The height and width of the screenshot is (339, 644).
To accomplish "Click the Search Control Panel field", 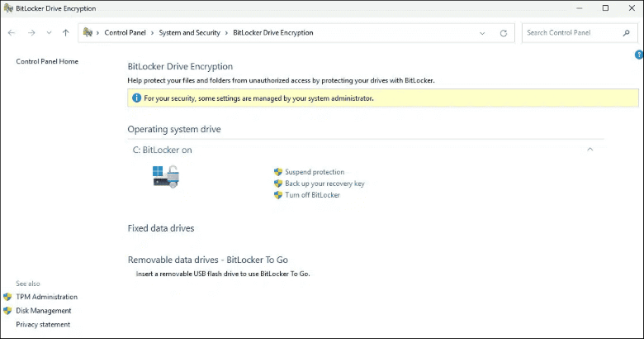I will (580, 33).
